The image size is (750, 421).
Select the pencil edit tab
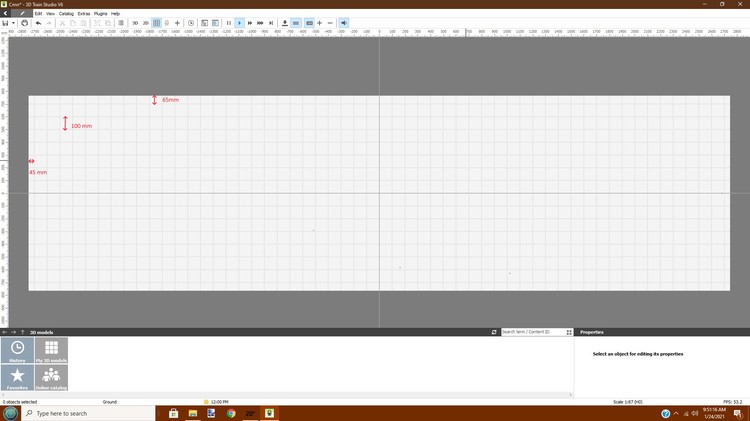click(x=22, y=13)
